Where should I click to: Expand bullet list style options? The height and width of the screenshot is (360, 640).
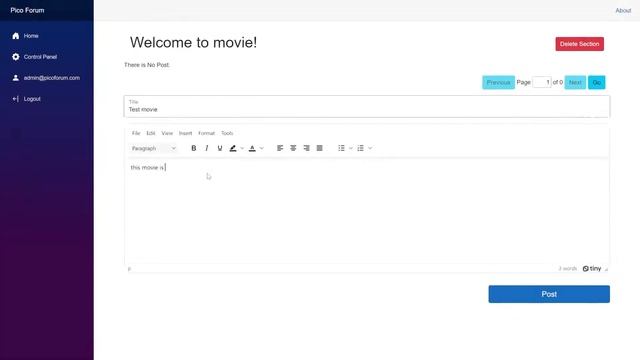click(x=351, y=148)
